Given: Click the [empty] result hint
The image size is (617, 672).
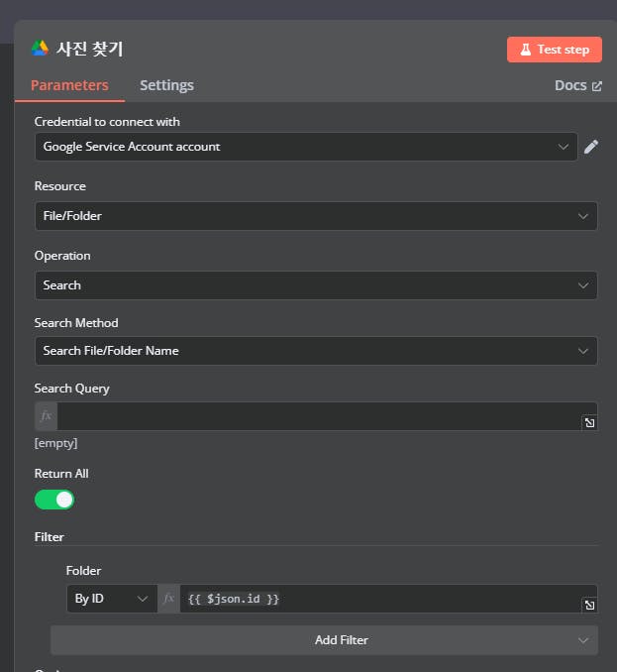Looking at the screenshot, I should pyautogui.click(x=56, y=443).
